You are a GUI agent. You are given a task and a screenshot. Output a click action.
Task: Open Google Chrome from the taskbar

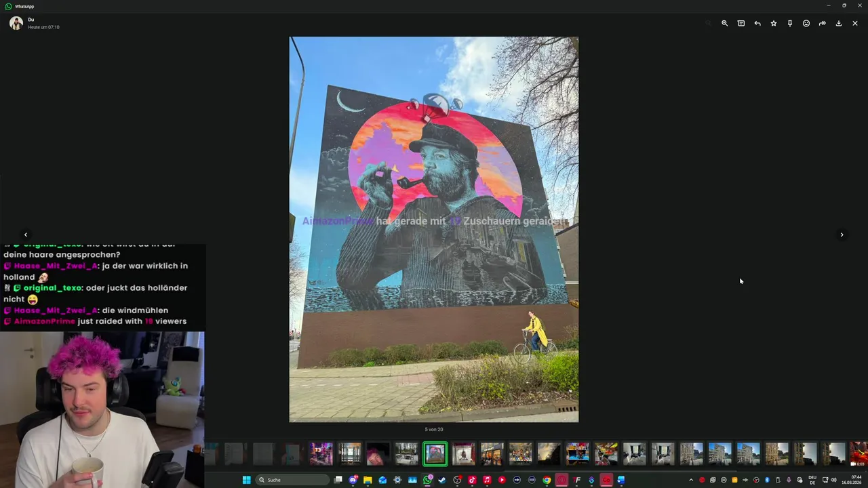click(547, 480)
